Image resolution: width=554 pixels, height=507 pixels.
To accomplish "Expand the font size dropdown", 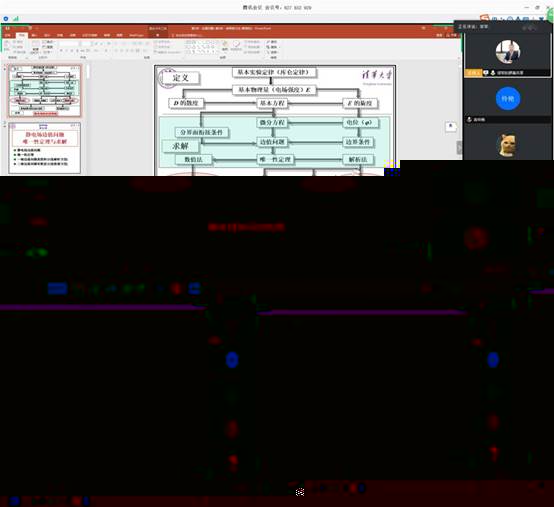I will (85, 43).
